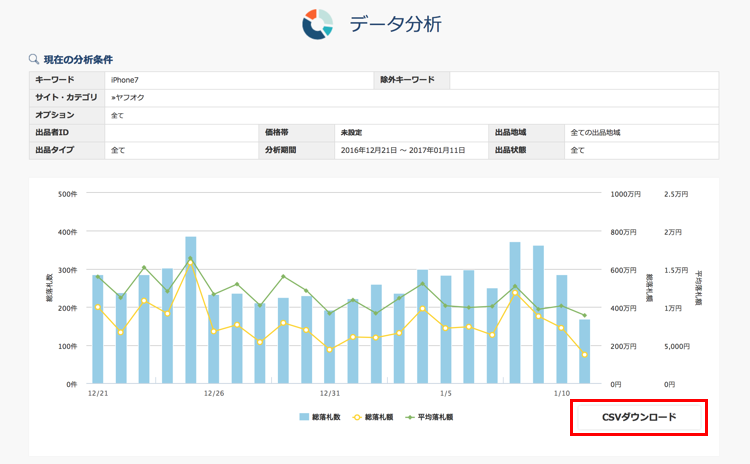Click the empty 除外キーワード field
This screenshot has width=750, height=464.
click(582, 79)
